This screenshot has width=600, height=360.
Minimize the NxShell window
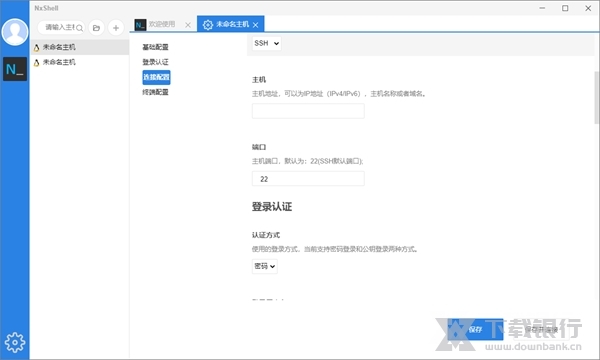pos(542,8)
